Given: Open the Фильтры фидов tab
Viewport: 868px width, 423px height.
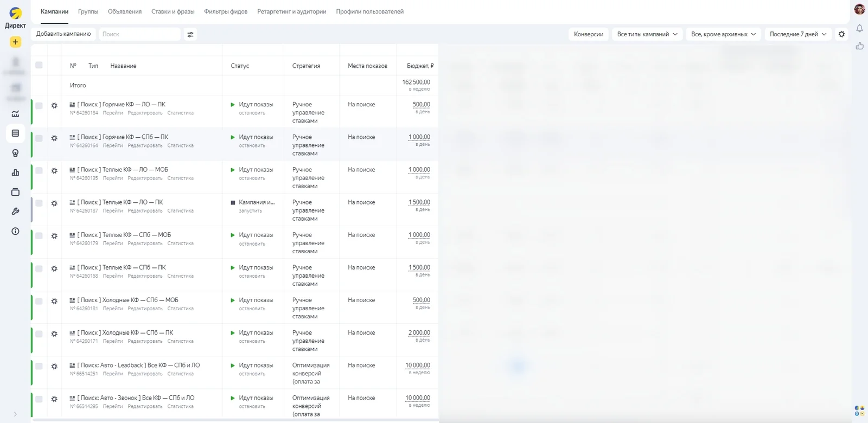Looking at the screenshot, I should pos(226,11).
